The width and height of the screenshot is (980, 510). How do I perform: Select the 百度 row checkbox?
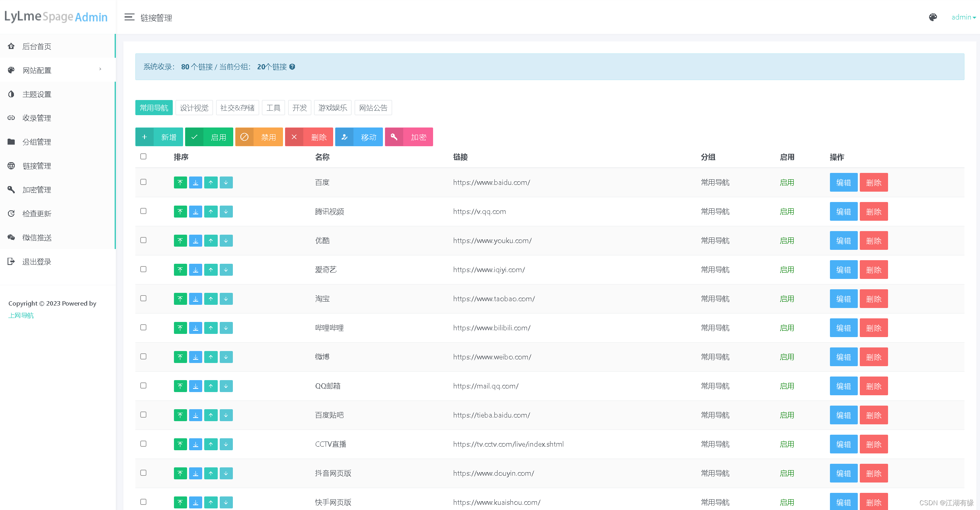click(x=143, y=182)
